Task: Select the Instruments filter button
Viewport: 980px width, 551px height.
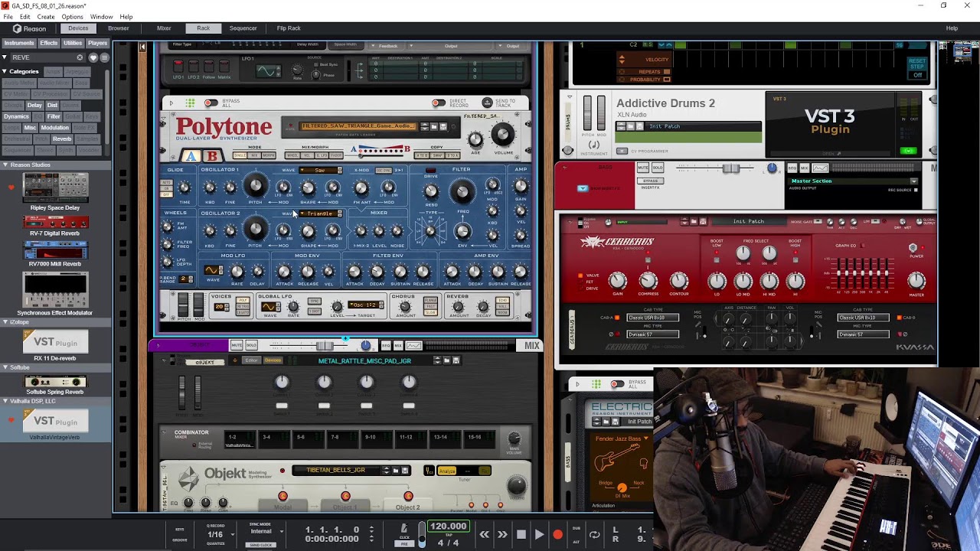Action: 19,43
